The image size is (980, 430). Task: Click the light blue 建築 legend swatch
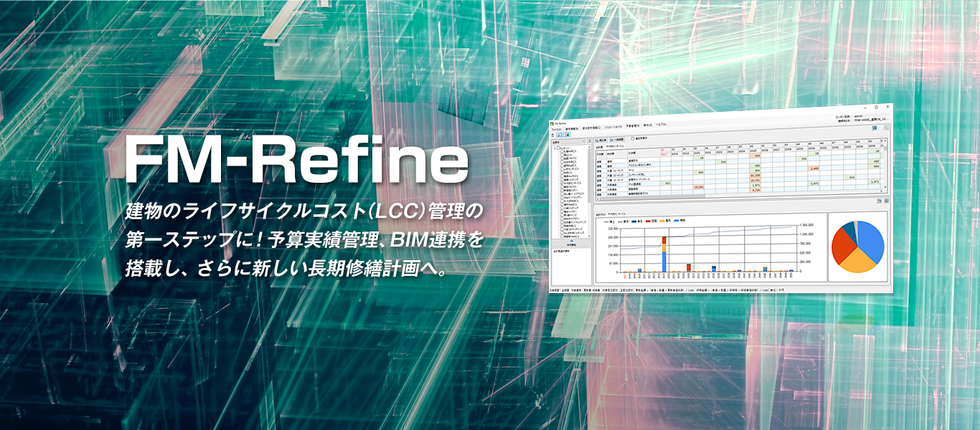[677, 220]
